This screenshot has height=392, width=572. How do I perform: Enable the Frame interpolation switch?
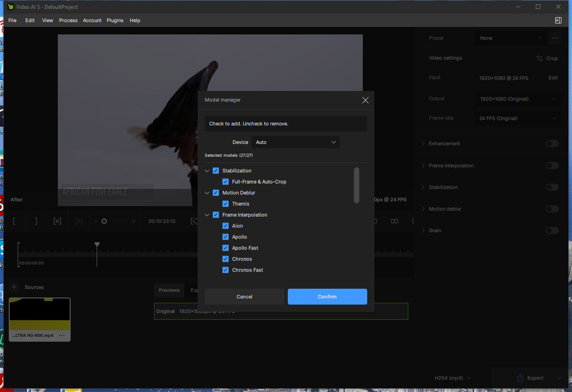click(552, 166)
